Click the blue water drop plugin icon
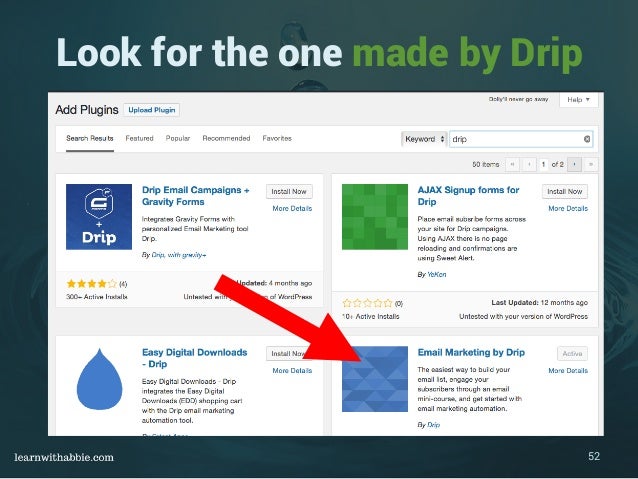This screenshot has width=638, height=479. [99, 379]
